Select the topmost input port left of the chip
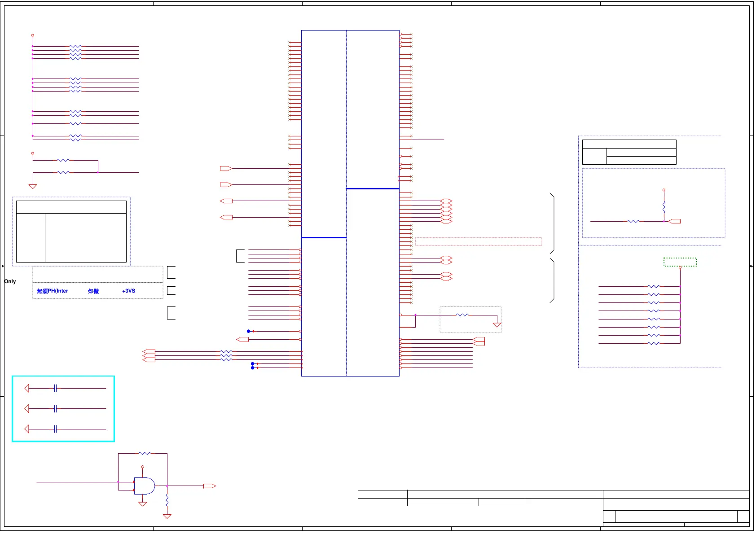 226,168
